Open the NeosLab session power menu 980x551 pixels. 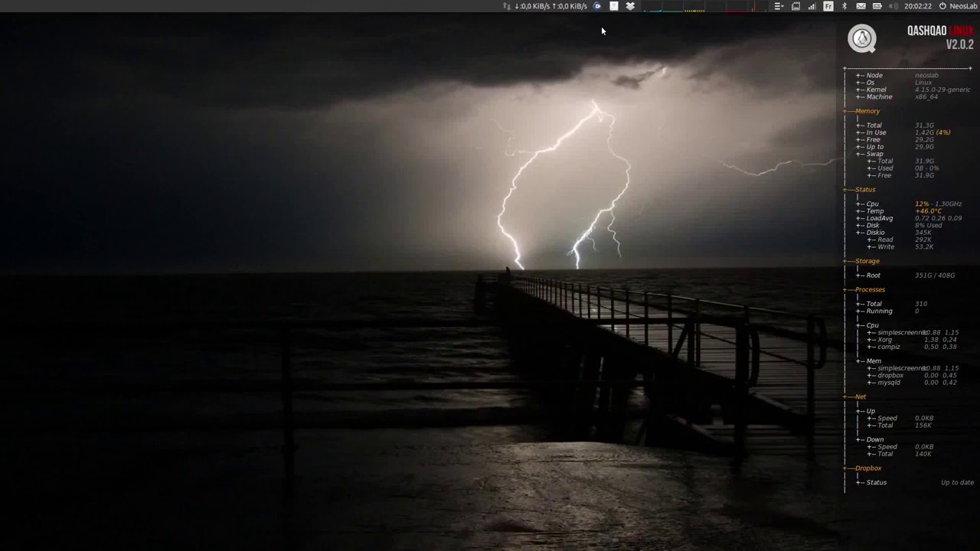coord(958,6)
